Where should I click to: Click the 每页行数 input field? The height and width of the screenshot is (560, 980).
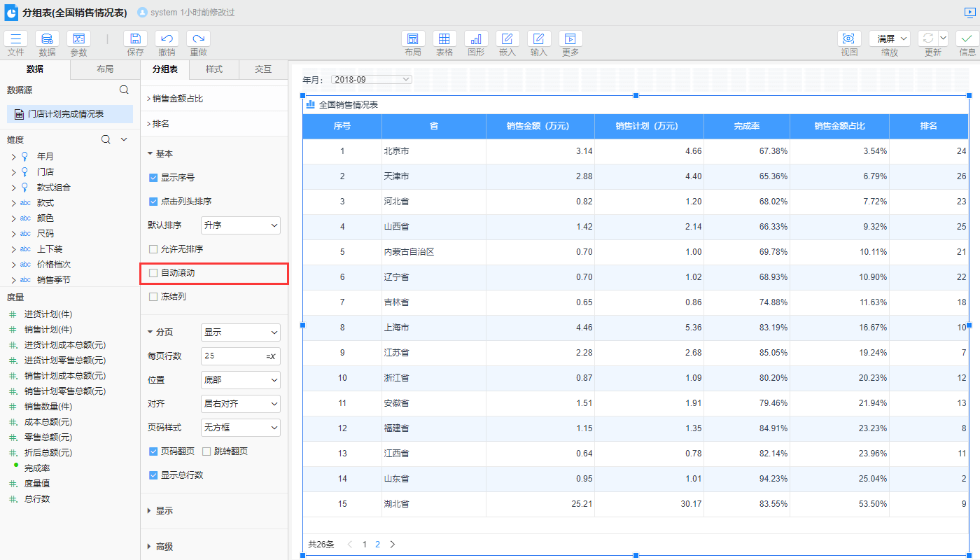pyautogui.click(x=232, y=356)
